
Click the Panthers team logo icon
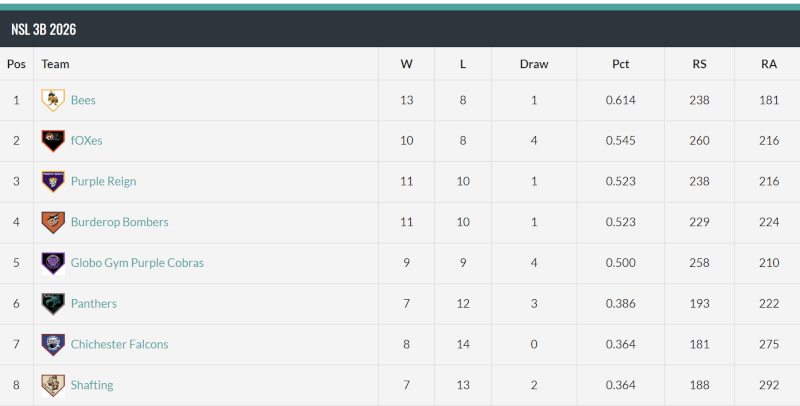coord(53,304)
